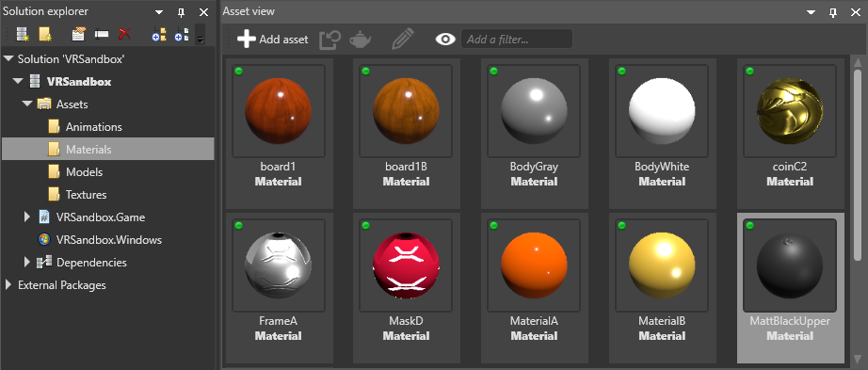Close the Asset view panel
This screenshot has height=370, width=868.
855,12
